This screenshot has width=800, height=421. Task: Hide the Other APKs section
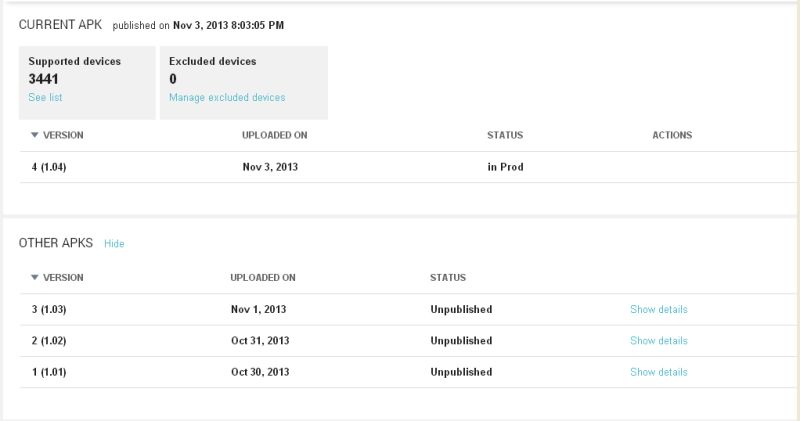[x=114, y=243]
